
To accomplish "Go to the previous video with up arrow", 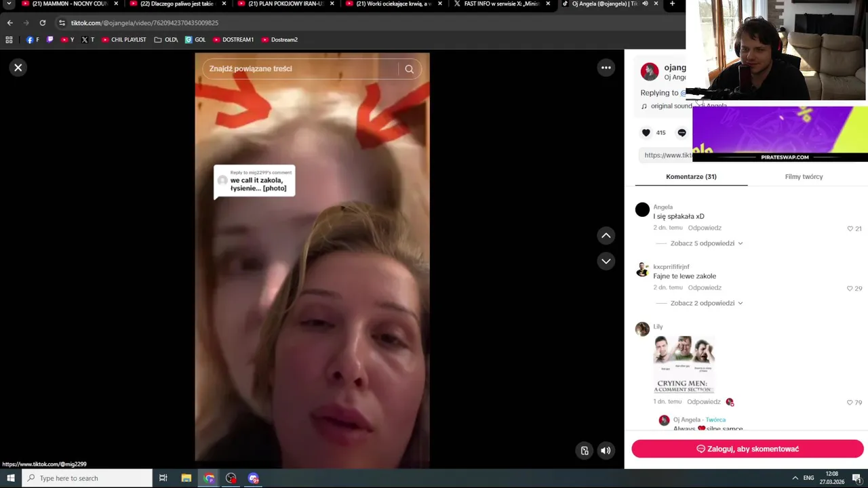I will pyautogui.click(x=606, y=235).
